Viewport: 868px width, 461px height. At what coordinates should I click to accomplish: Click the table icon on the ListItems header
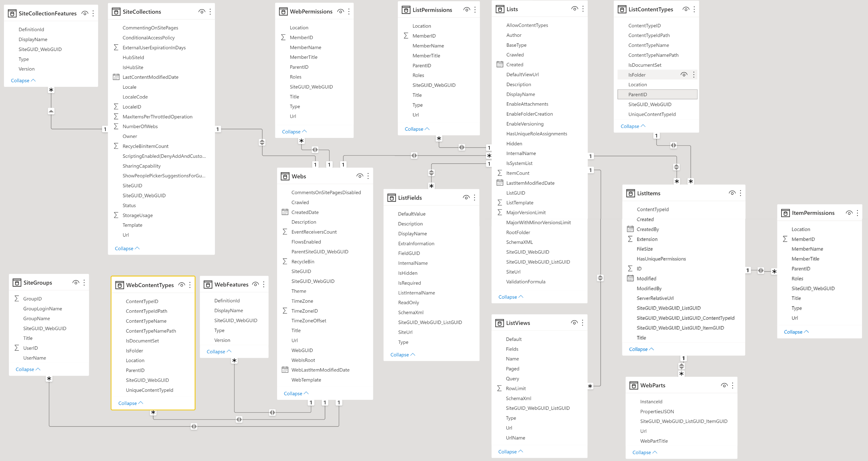630,193
